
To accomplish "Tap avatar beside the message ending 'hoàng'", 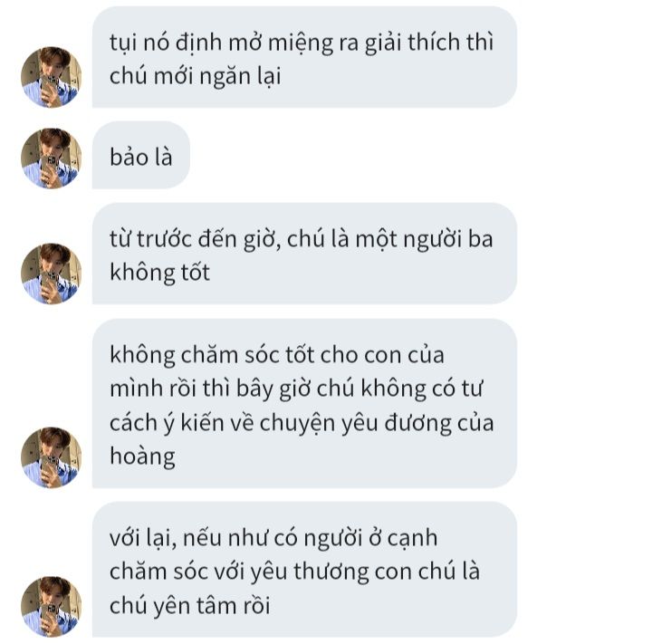I will (51, 457).
